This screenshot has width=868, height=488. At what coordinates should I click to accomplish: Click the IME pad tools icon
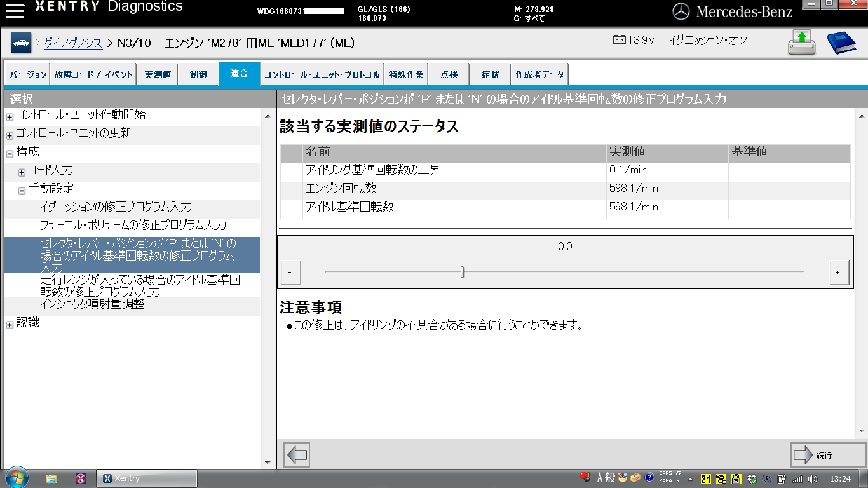pos(623,477)
